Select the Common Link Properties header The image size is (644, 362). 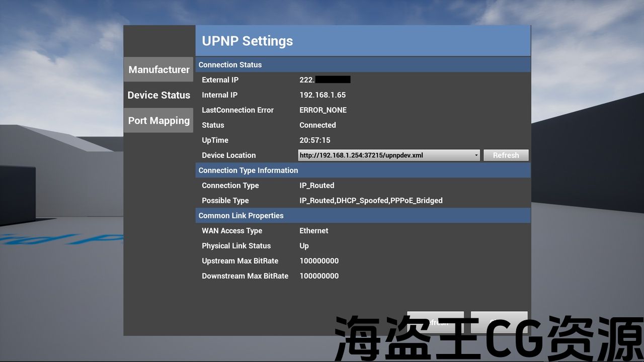coord(362,216)
